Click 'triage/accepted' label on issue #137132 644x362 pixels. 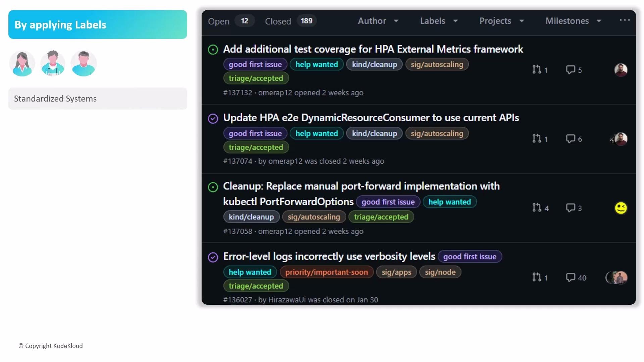pyautogui.click(x=256, y=78)
